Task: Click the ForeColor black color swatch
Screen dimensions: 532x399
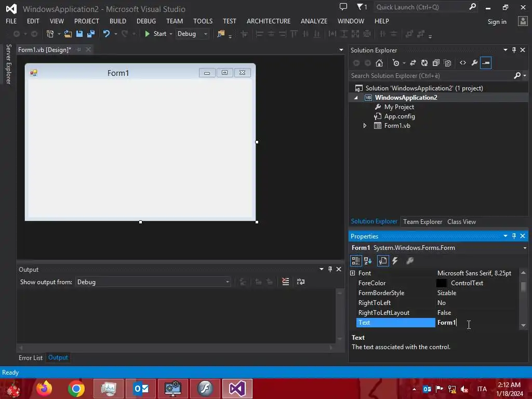Action: (x=441, y=283)
